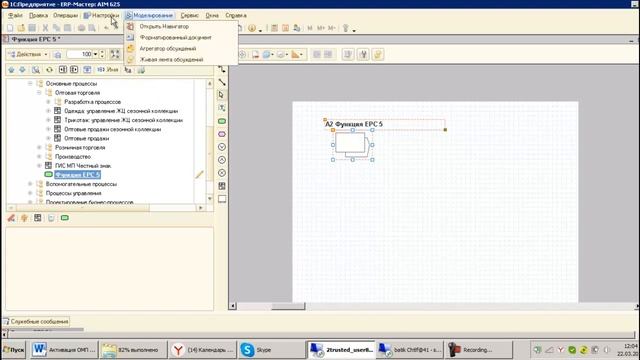
Task: Click the fit-to-window zoom icon
Action: 115,54
